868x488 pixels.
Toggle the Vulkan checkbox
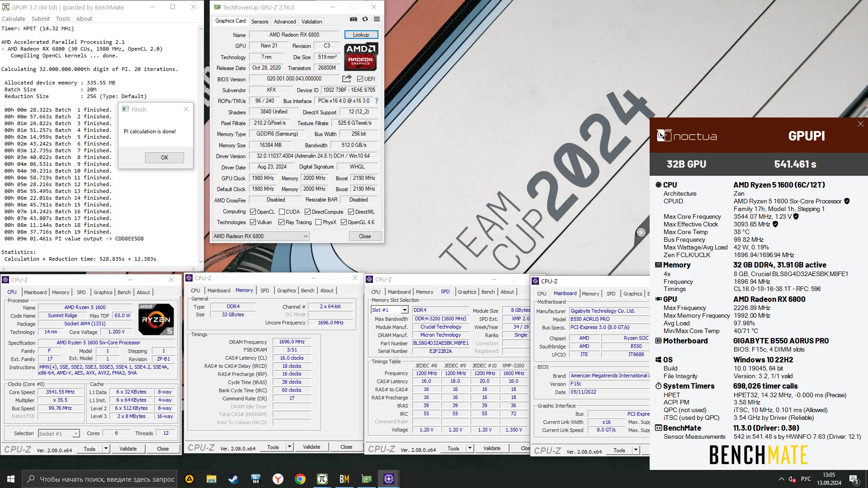pyautogui.click(x=252, y=222)
